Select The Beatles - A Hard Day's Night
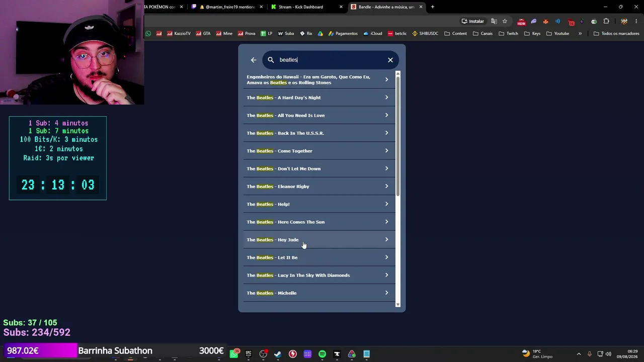 point(319,98)
